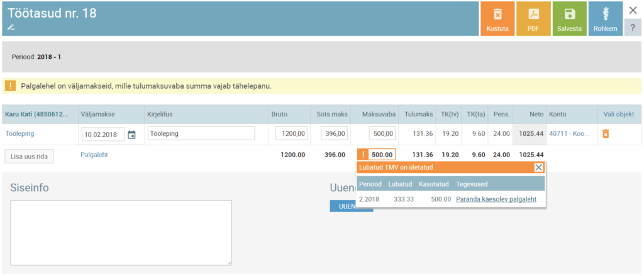Open the Rohkem more menu
This screenshot has height=276, width=644.
point(606,19)
